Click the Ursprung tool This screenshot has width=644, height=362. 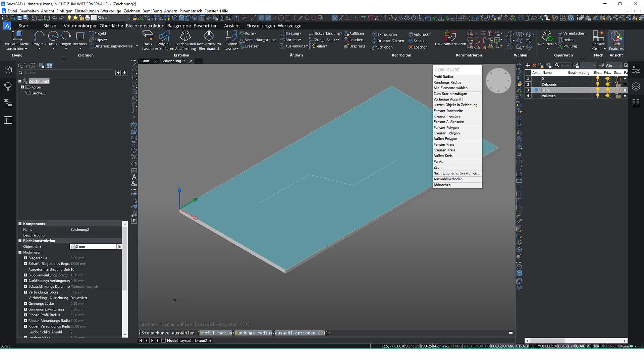pos(355,46)
